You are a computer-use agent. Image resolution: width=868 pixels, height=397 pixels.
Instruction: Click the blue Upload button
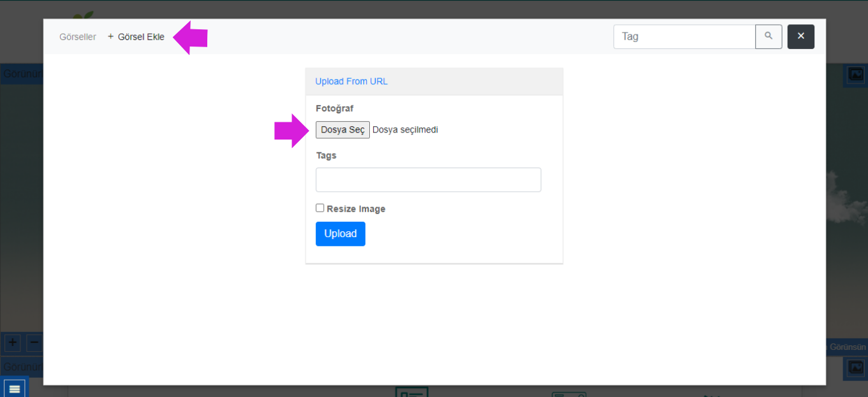[341, 234]
